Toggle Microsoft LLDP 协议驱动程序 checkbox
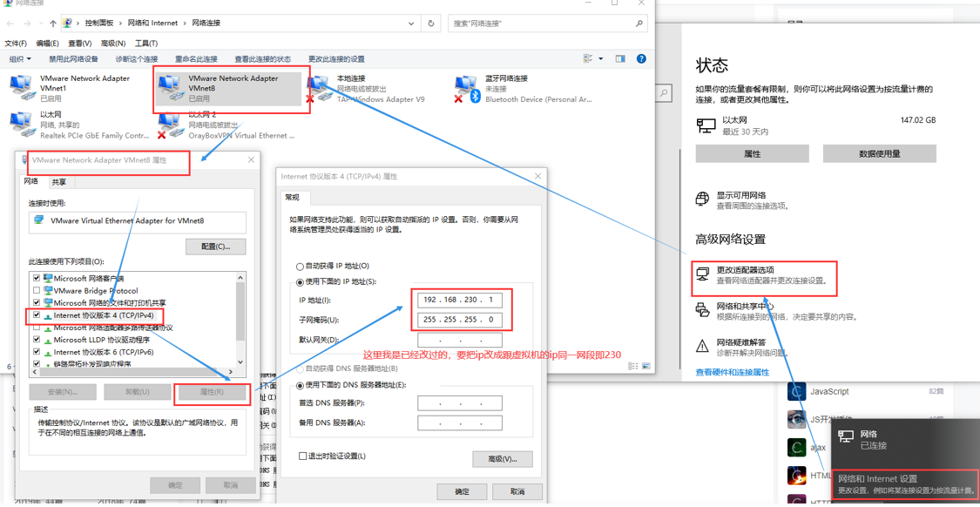 click(37, 340)
